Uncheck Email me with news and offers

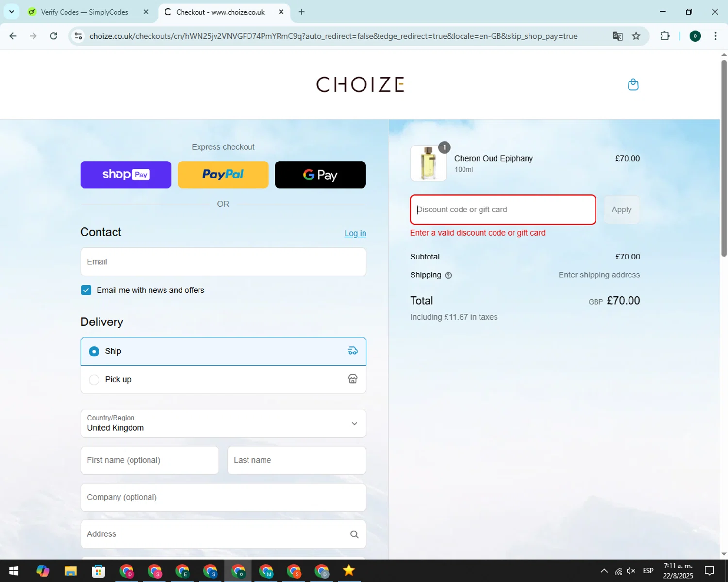pyautogui.click(x=86, y=290)
